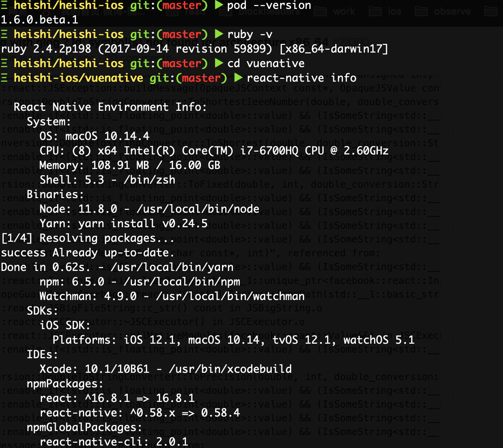Image resolution: width=503 pixels, height=448 pixels.
Task: Select the version output '1.6.0.beta.1'
Action: [x=40, y=20]
